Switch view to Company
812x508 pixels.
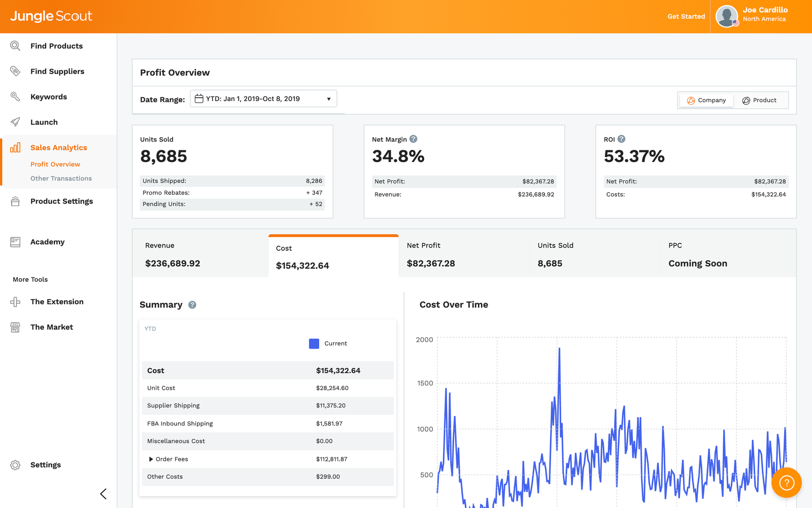[706, 100]
